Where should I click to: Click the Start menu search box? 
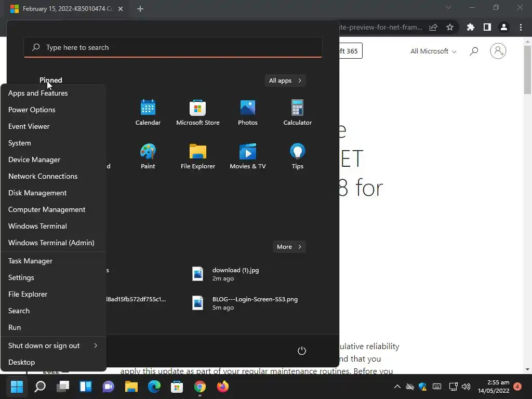[173, 47]
